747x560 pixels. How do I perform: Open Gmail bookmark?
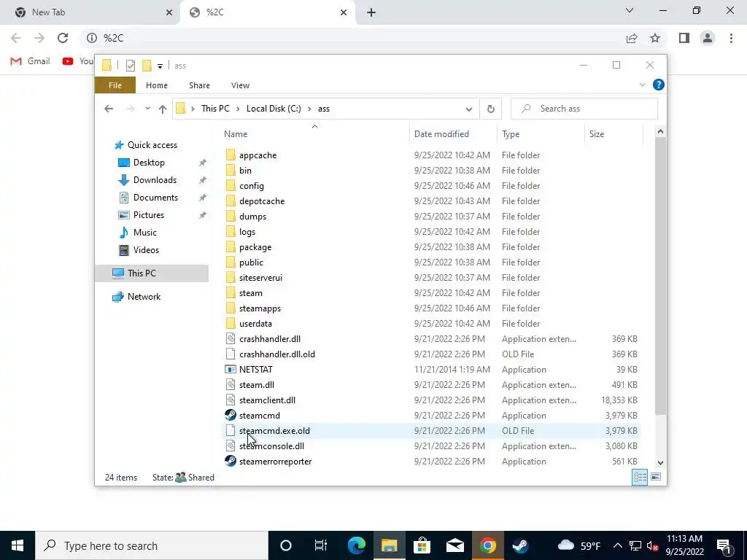[x=31, y=61]
